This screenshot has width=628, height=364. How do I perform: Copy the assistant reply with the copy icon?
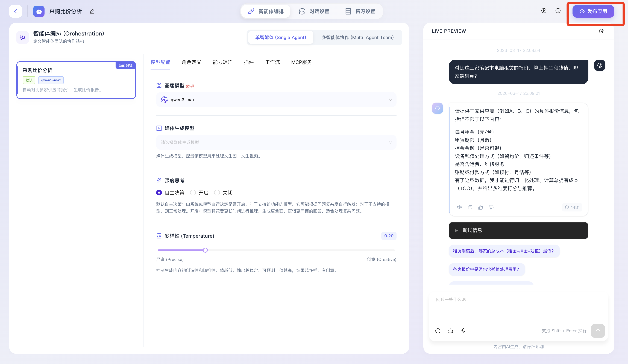click(x=470, y=207)
